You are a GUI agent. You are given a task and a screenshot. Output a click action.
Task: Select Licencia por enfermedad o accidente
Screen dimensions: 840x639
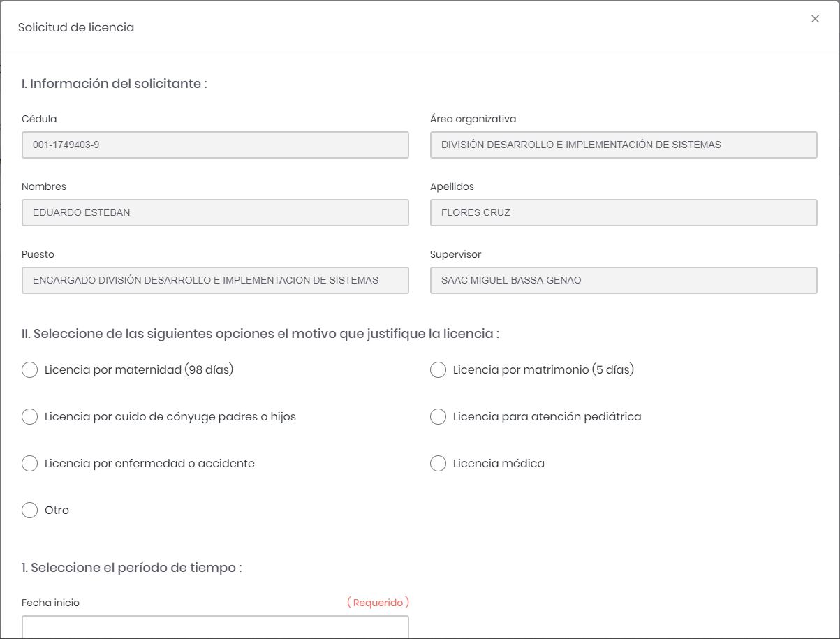pyautogui.click(x=30, y=464)
